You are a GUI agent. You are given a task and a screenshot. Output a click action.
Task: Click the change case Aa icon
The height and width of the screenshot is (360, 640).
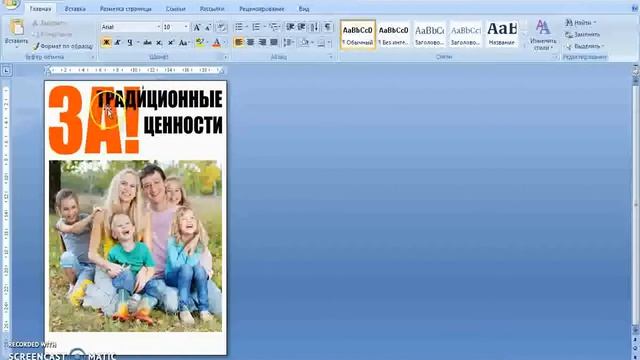pyautogui.click(x=184, y=42)
